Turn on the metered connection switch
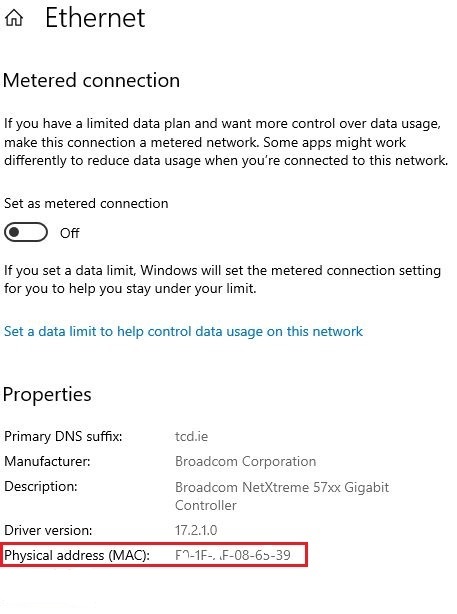This screenshot has height=614, width=457. coord(26,233)
